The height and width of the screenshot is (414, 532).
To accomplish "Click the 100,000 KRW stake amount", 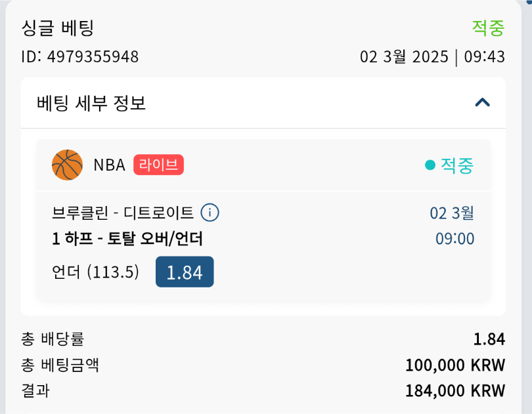I will tap(455, 365).
